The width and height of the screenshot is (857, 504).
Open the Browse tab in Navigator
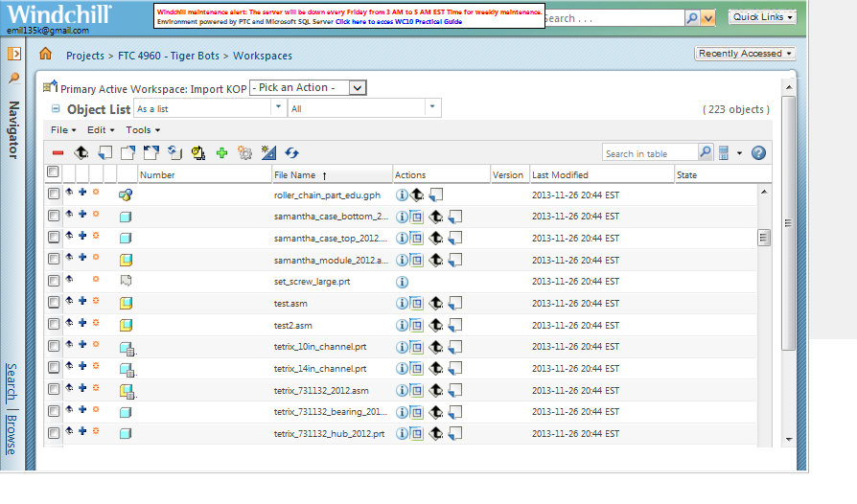coord(12,435)
